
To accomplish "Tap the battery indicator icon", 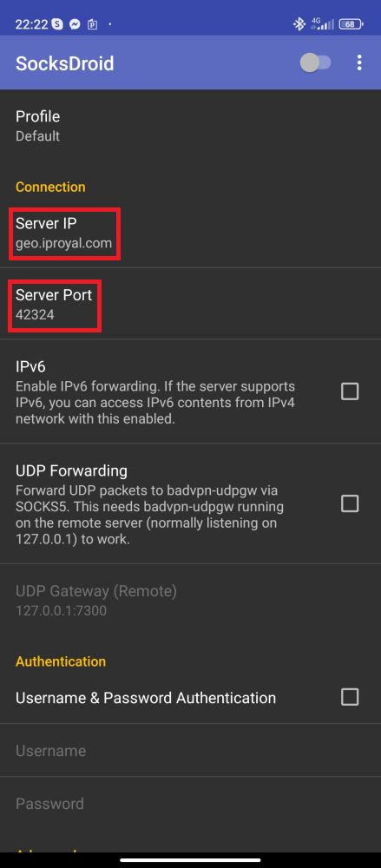I will (351, 24).
